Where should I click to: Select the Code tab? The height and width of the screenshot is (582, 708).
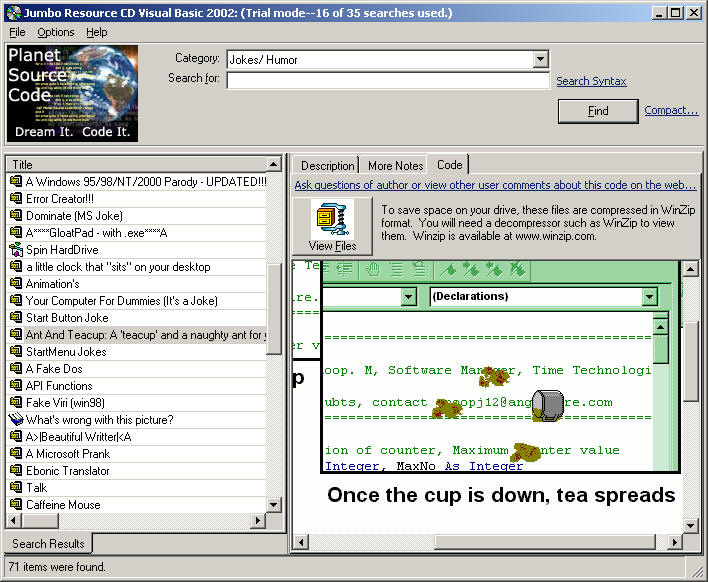(449, 165)
